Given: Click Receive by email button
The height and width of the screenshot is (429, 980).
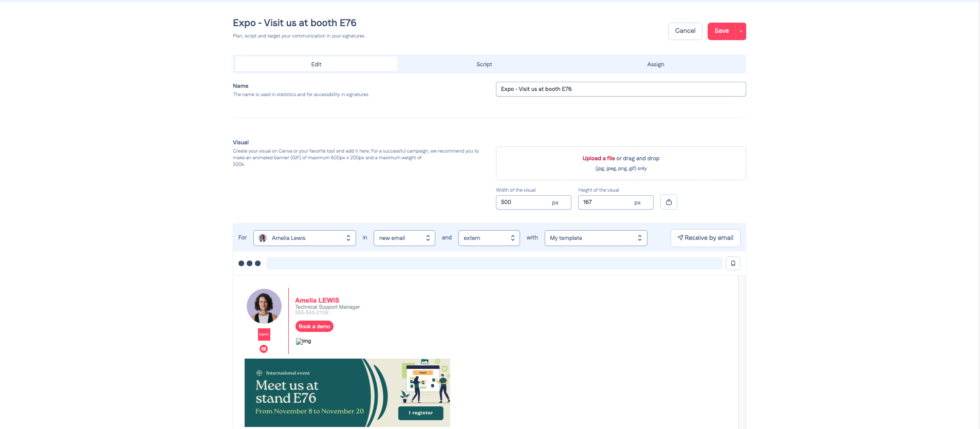Looking at the screenshot, I should (x=706, y=238).
